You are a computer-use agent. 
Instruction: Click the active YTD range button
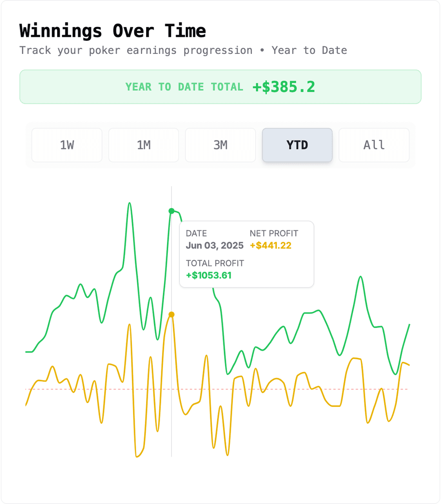[297, 145]
